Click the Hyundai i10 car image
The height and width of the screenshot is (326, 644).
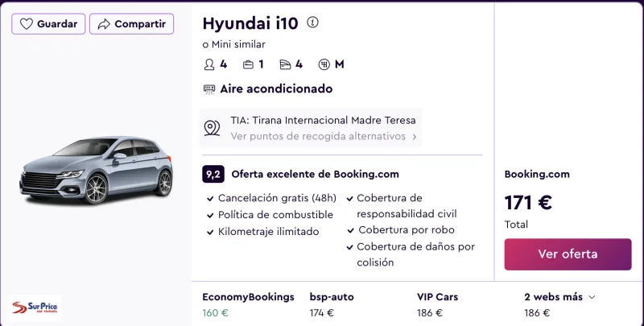click(97, 170)
